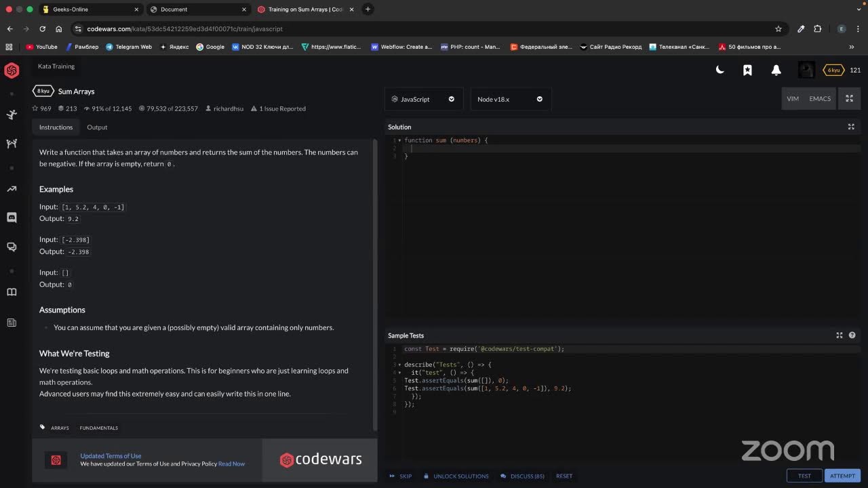Open browser menu three dots
Screen dimensions: 868x488
(859, 28)
